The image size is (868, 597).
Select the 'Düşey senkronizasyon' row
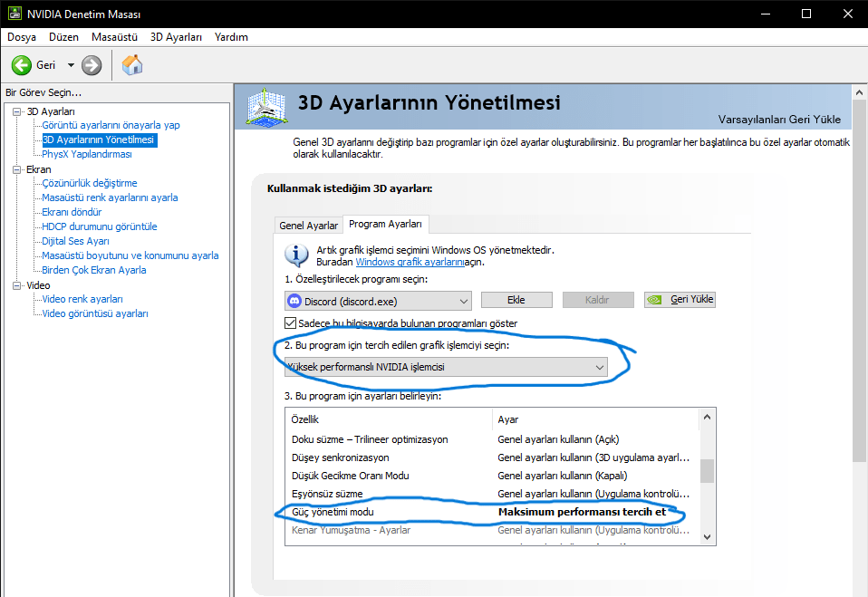pos(493,457)
